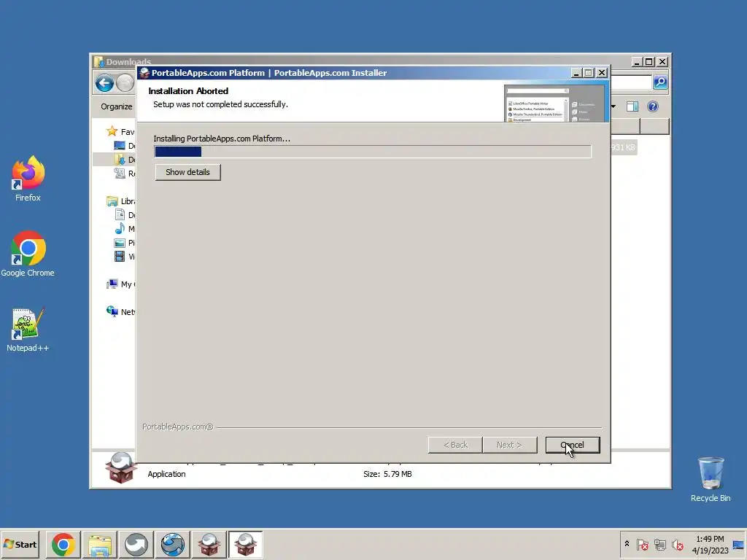Open the view options dropdown arrow
Screen dimensions: 747x560
pos(614,106)
